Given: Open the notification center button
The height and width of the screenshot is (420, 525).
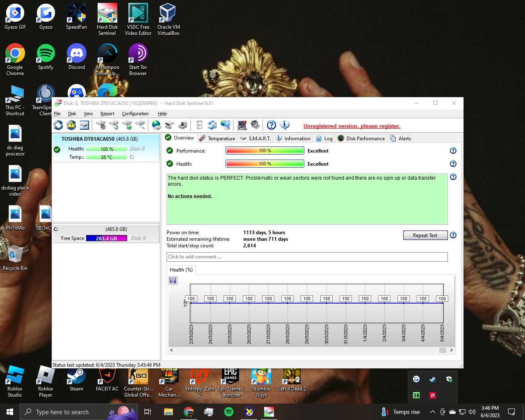Looking at the screenshot, I should pos(511,412).
